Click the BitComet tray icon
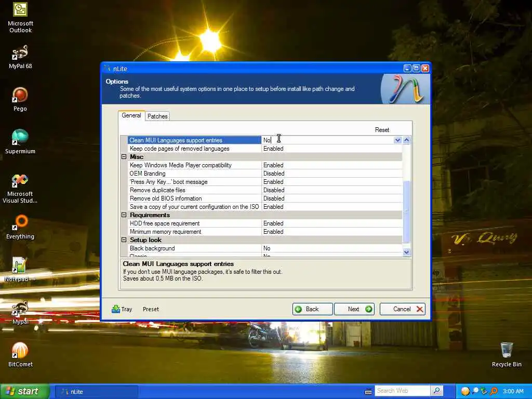The image size is (532, 399). tap(465, 391)
